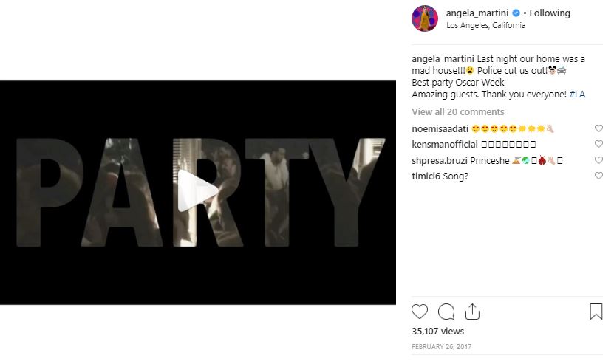Screen dimensions: 614x364
Task: Open kensmanofficial's profile
Action: click(x=445, y=145)
